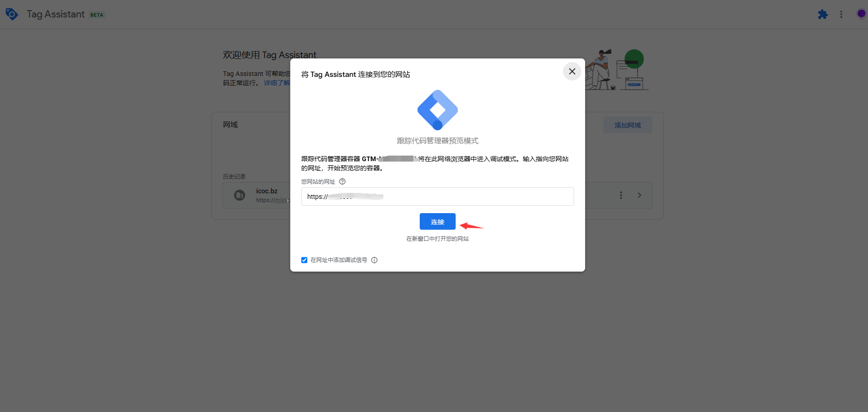Open the three-dot menu for icoc.bz row
Viewport: 868px width, 412px height.
[x=621, y=195]
